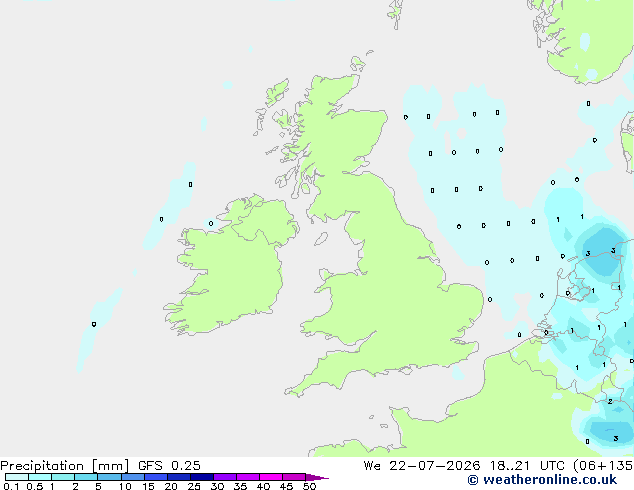Select the 25–30 mm navy legend swatch

[202, 477]
